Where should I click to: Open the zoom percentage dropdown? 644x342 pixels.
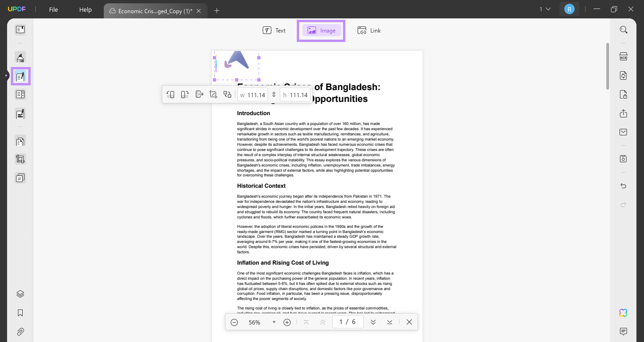tap(274, 322)
